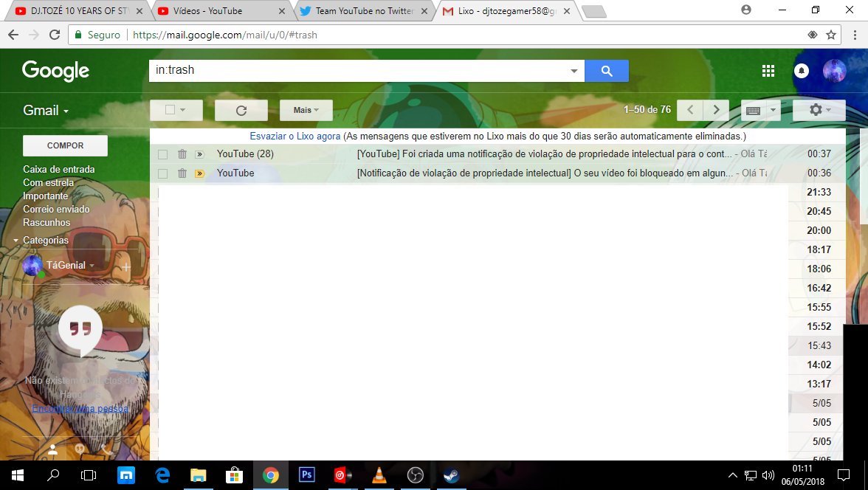
Task: Open Caixa de entrada folder
Action: click(59, 170)
